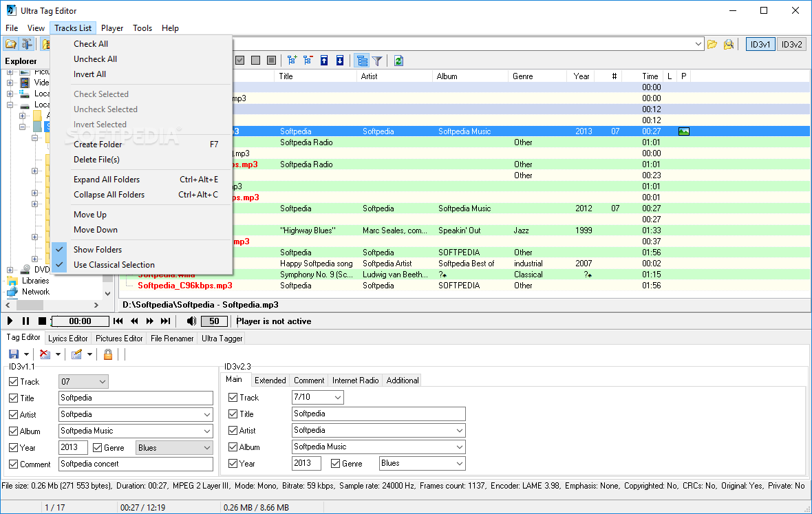Image resolution: width=812 pixels, height=514 pixels.
Task: Uncheck the ID3v2 Album checkbox
Action: [233, 447]
